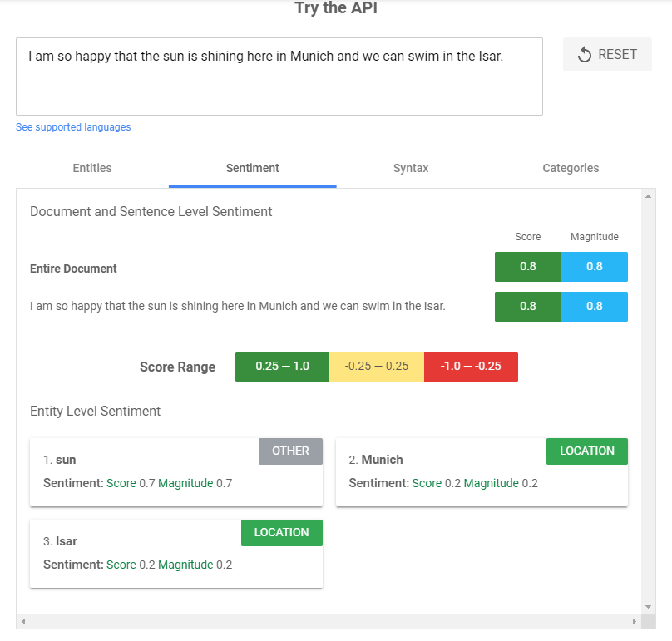The height and width of the screenshot is (641, 672).
Task: Select the Sentiment tab
Action: click(x=253, y=168)
